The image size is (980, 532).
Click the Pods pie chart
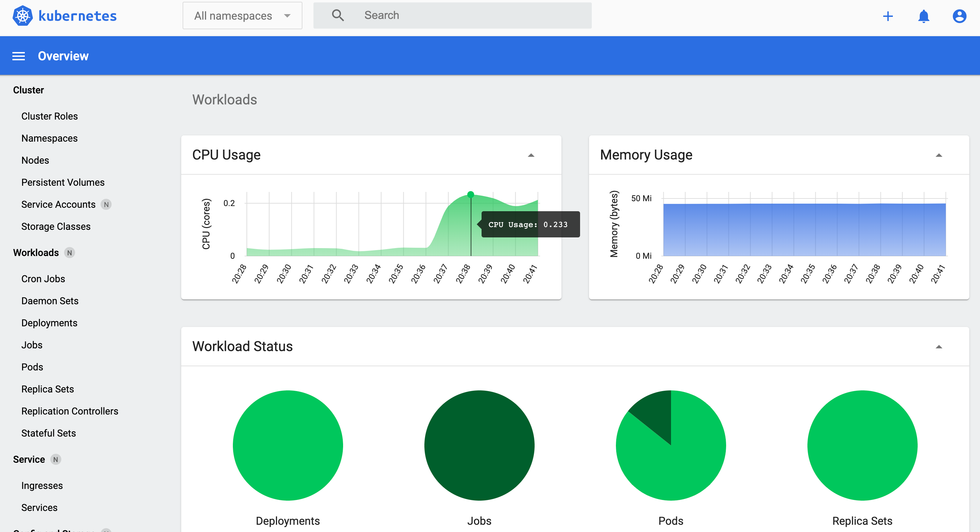pos(670,445)
